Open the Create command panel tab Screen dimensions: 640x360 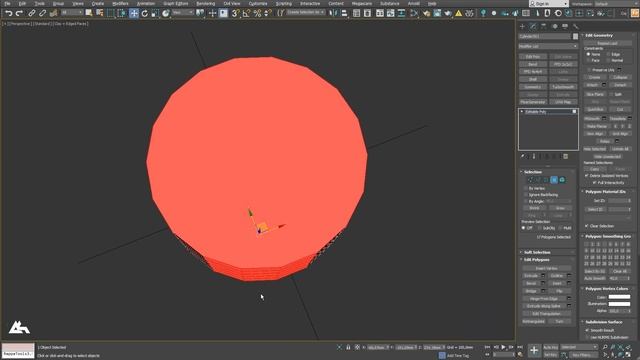click(x=522, y=26)
